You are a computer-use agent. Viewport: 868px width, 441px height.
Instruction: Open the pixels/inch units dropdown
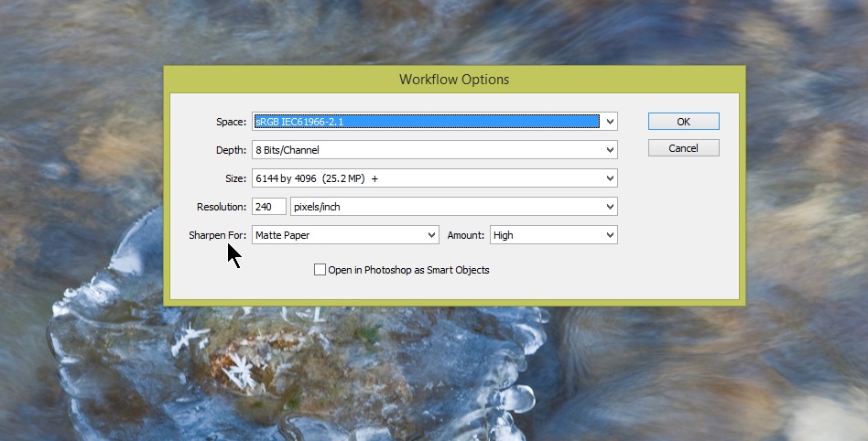tap(454, 207)
